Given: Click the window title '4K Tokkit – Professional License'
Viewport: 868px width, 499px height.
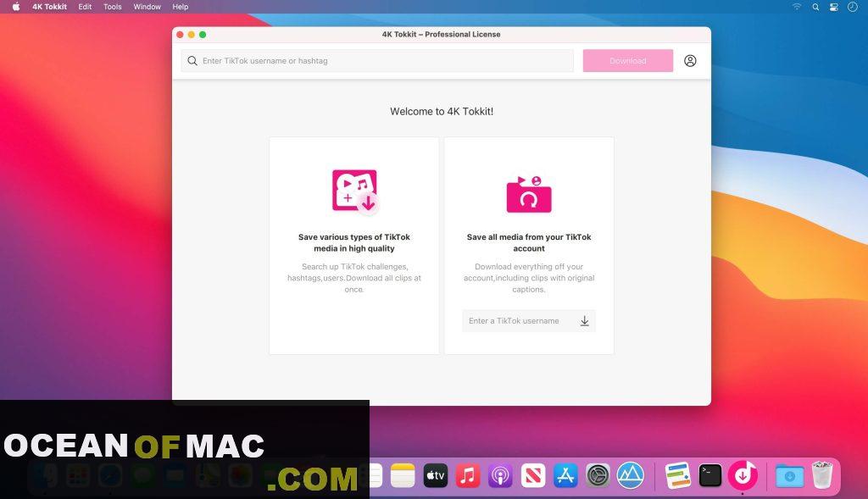Looking at the screenshot, I should coord(441,34).
